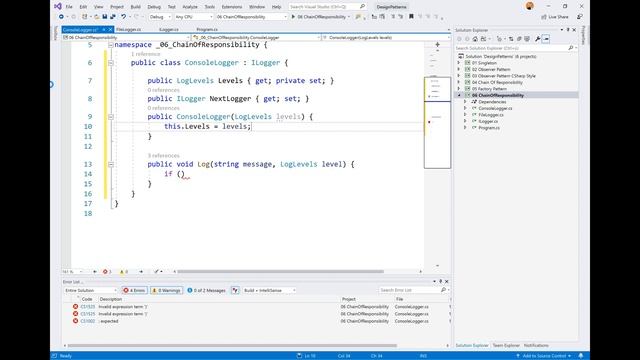Open first CS1525 error code link
Image resolution: width=640 pixels, height=360 pixels.
[87, 307]
